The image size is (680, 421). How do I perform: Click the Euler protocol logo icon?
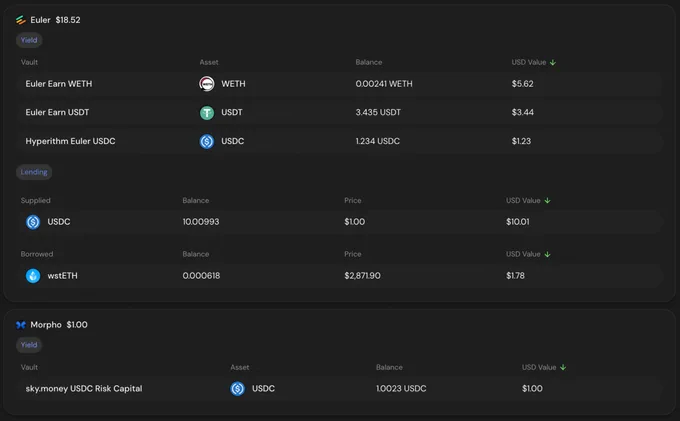click(20, 20)
